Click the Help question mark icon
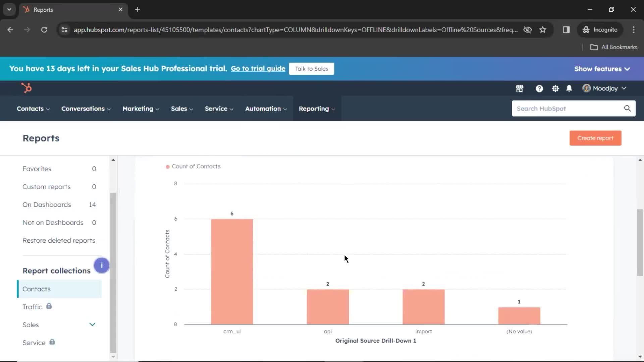644x362 pixels. pyautogui.click(x=539, y=88)
